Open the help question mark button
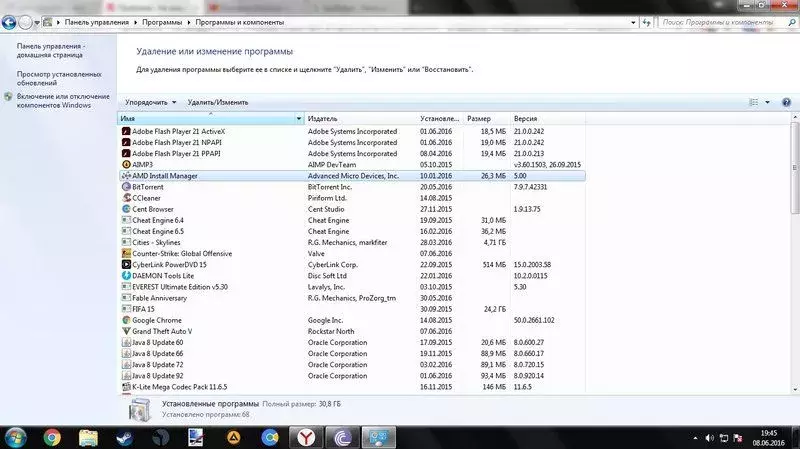 point(786,103)
